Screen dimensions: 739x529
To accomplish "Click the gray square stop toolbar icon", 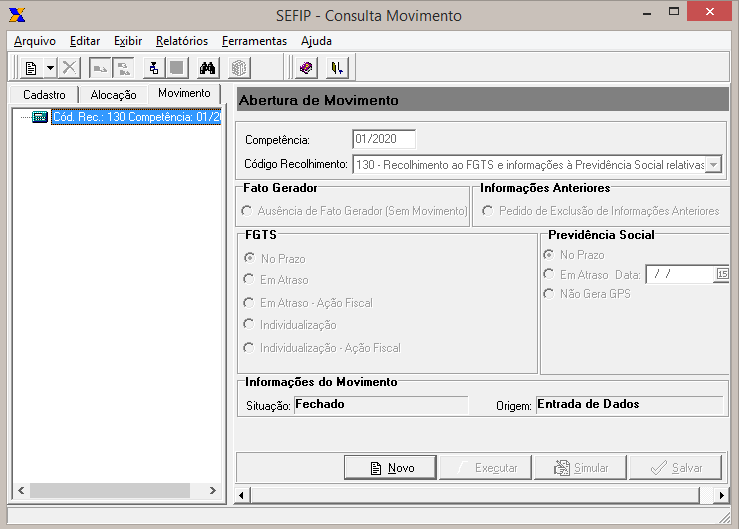I will tap(177, 68).
